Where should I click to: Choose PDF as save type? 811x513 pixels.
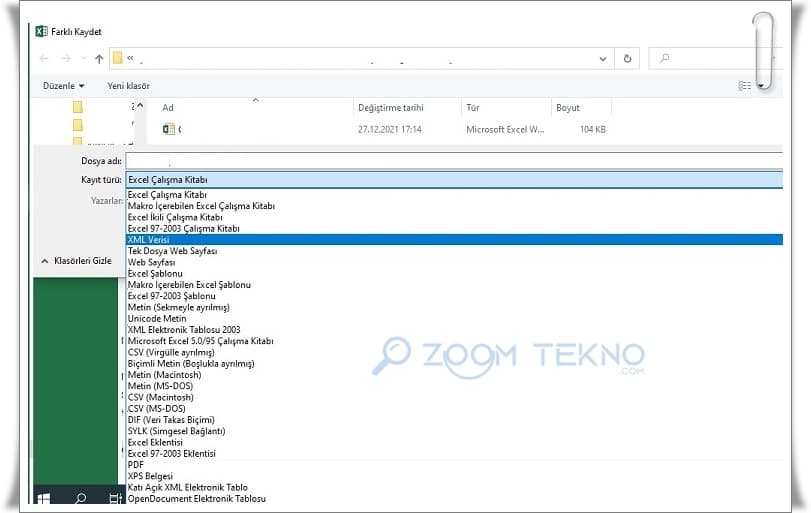coord(454,465)
